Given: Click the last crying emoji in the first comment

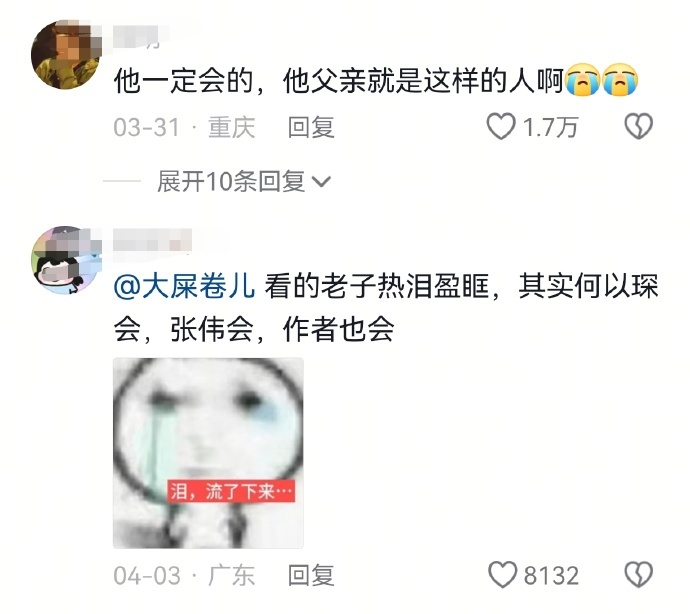Looking at the screenshot, I should pos(620,80).
